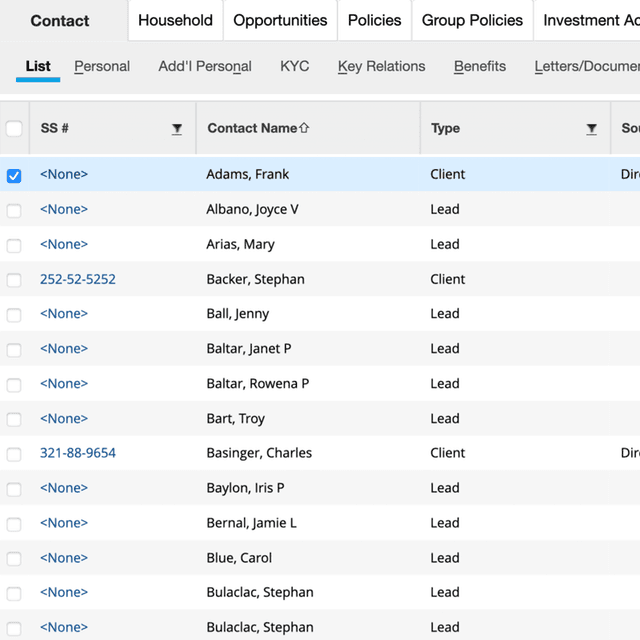Check the Bernal, Jamie L row checkbox
Image resolution: width=640 pixels, height=640 pixels.
[14, 524]
